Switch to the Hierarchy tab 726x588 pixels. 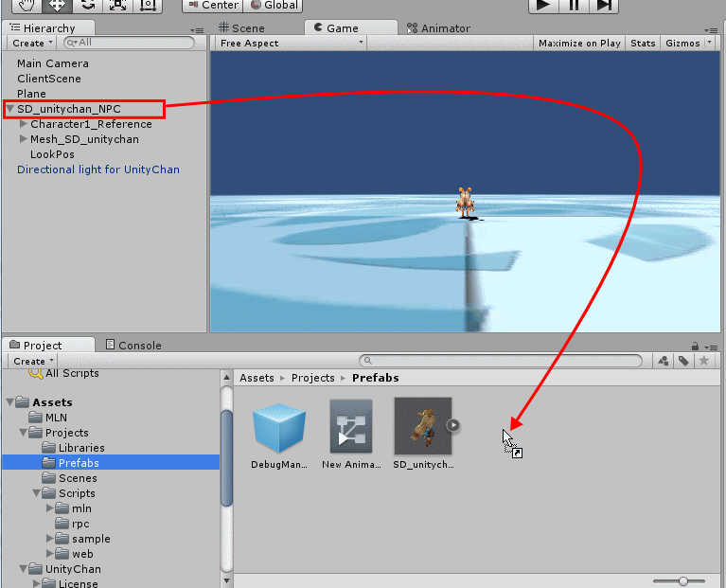coord(48,27)
